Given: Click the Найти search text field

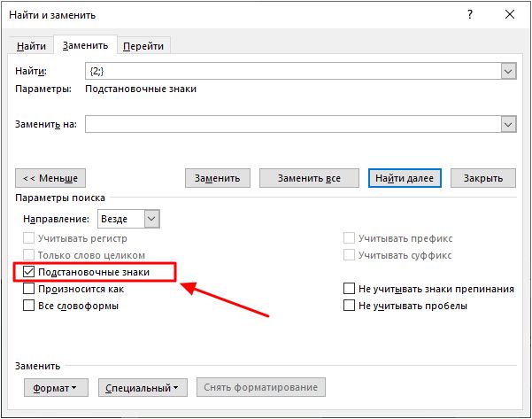Looking at the screenshot, I should point(293,71).
